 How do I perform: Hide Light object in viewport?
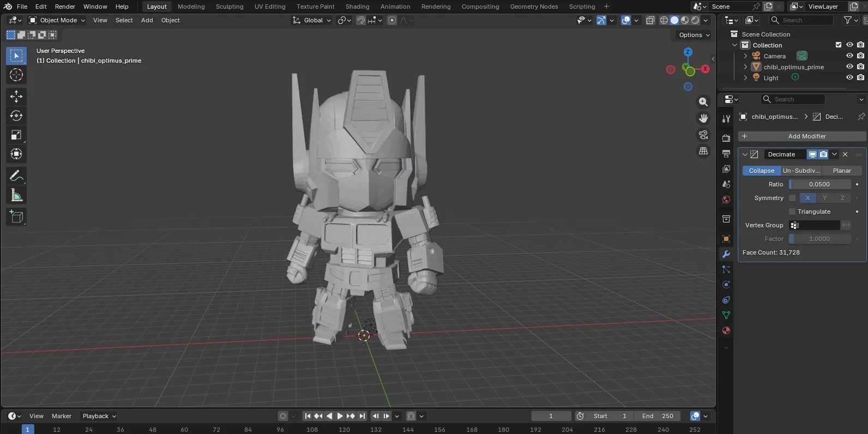coord(849,77)
